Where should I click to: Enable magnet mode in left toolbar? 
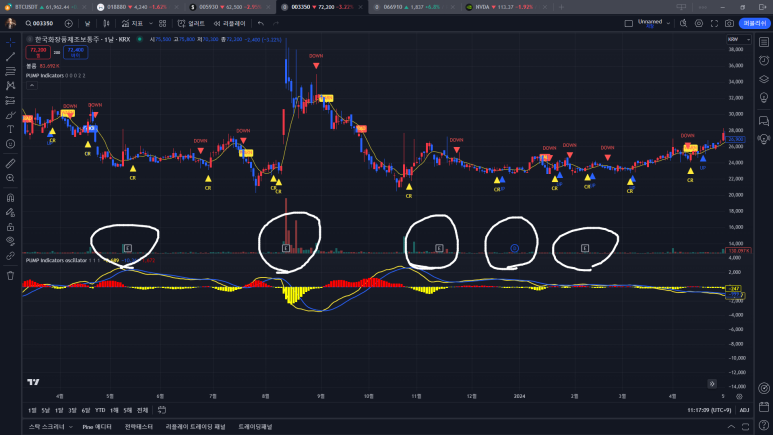(10, 198)
